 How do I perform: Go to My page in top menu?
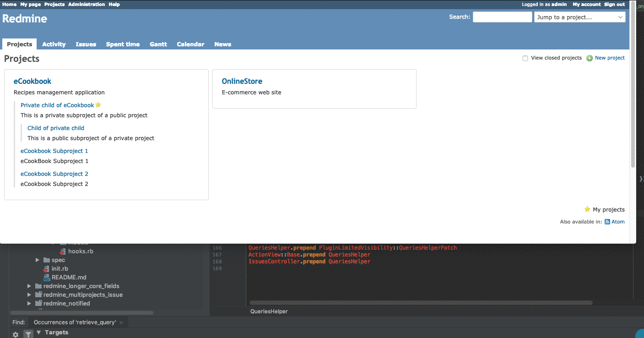coord(30,4)
